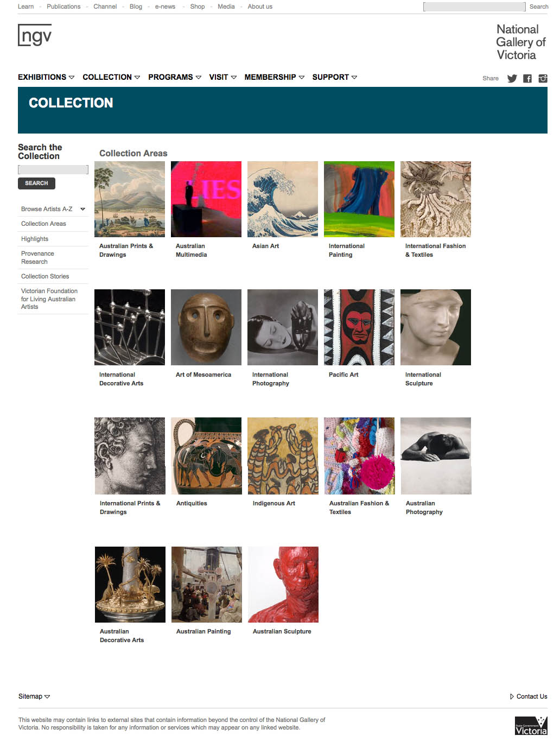Select the Pacific Art collection image
This screenshot has height=748, width=560.
359,327
